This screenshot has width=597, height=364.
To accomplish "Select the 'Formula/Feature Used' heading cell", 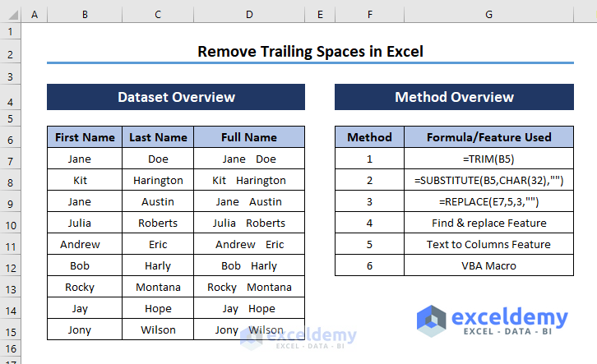I will [489, 137].
